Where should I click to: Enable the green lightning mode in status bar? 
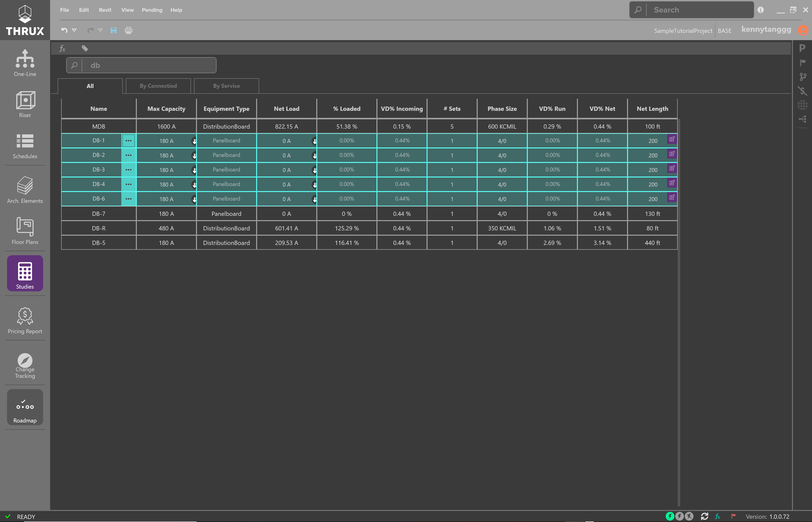tap(670, 516)
